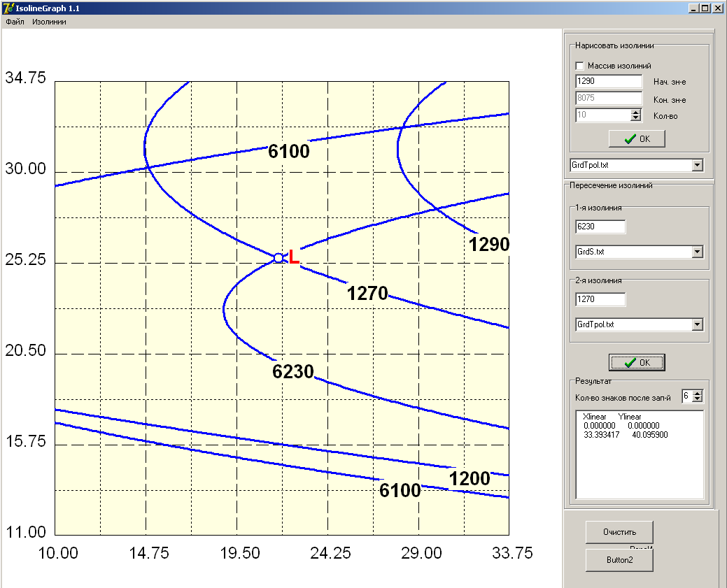The width and height of the screenshot is (727, 588).
Task: Toggle the Массив изолиний checkbox
Action: 579,66
